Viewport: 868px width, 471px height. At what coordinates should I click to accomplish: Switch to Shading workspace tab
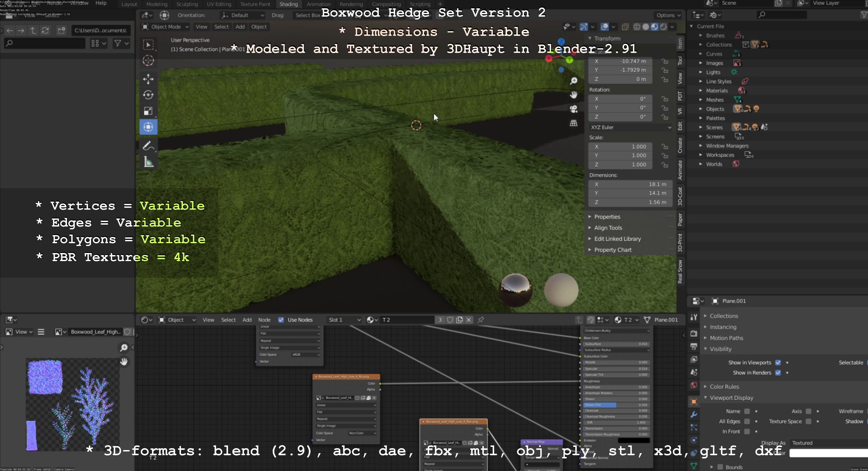pyautogui.click(x=288, y=4)
